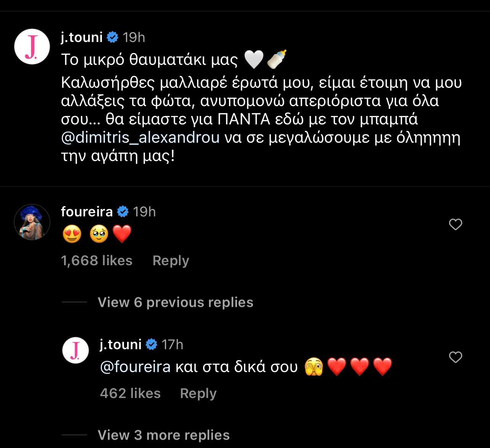Screen dimensions: 490x448
Task: Select the j.touni username on the reply
Action: tap(121, 345)
